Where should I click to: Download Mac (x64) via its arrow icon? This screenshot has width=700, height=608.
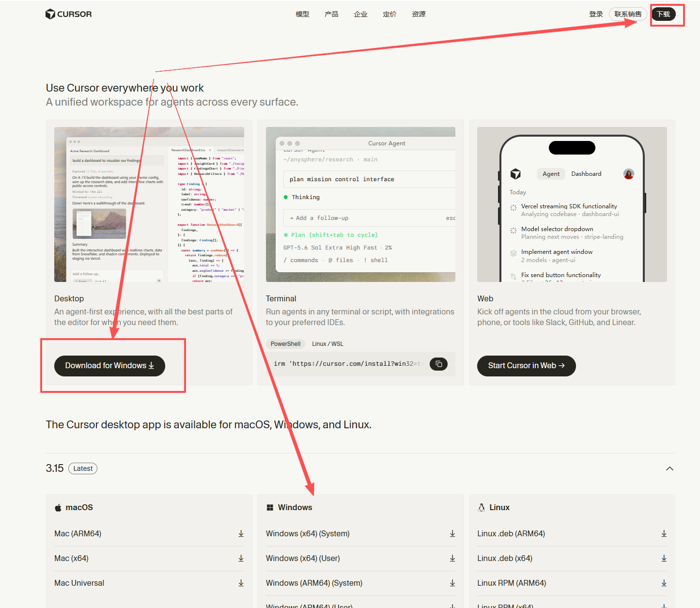pos(241,558)
